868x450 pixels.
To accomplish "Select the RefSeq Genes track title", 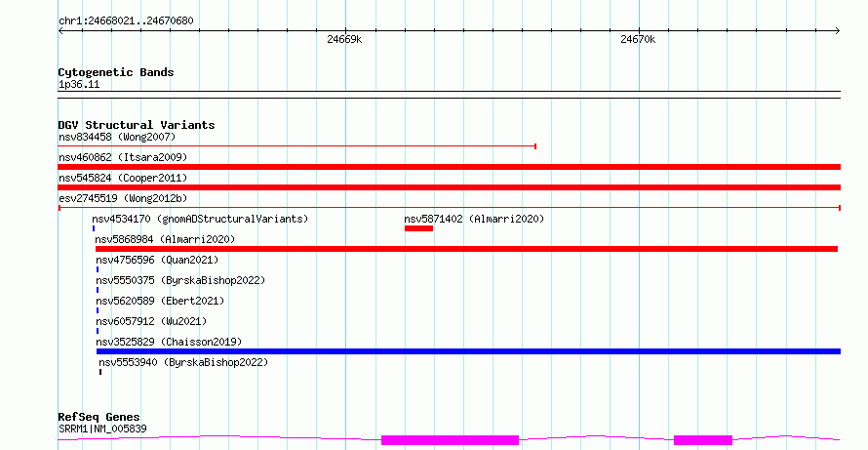I will (99, 417).
